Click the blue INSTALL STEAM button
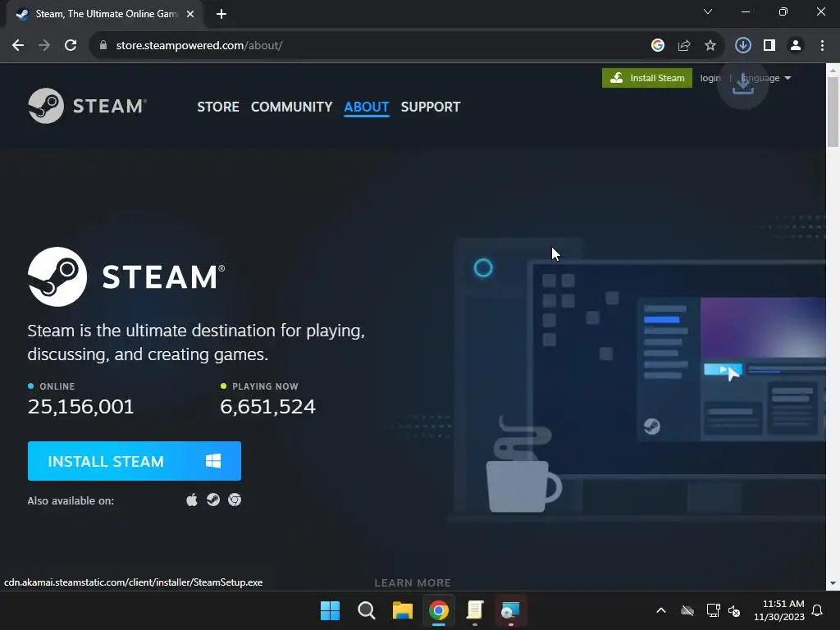This screenshot has height=630, width=840. [x=135, y=461]
